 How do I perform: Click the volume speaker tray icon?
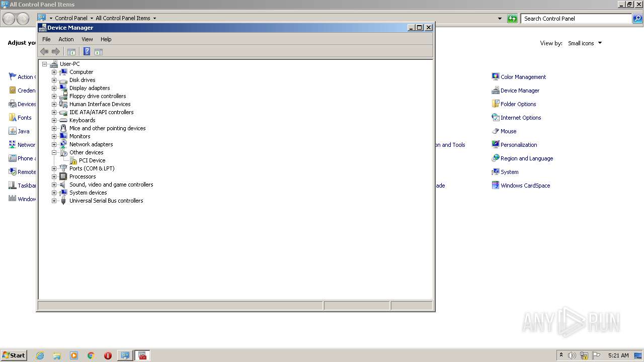point(572,355)
